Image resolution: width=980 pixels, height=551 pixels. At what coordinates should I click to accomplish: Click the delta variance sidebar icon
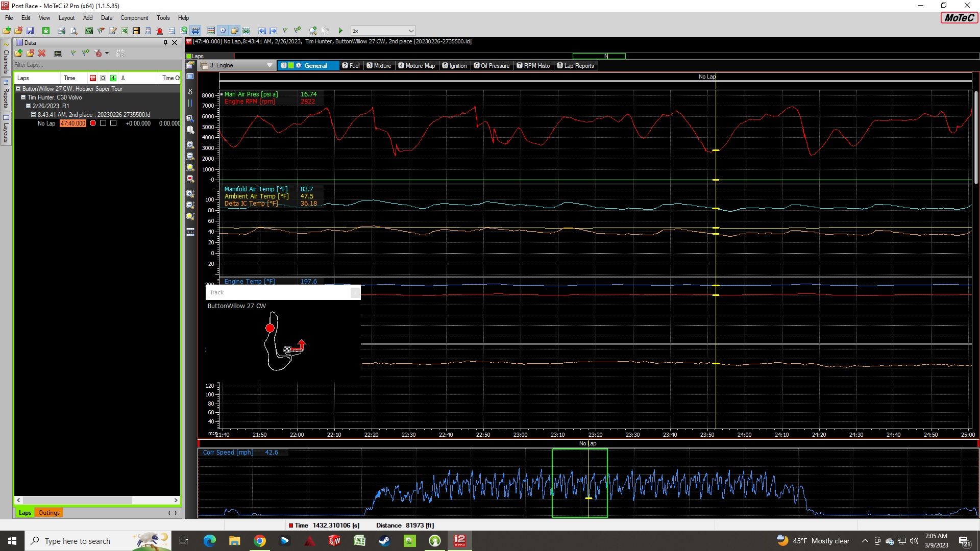pyautogui.click(x=190, y=92)
